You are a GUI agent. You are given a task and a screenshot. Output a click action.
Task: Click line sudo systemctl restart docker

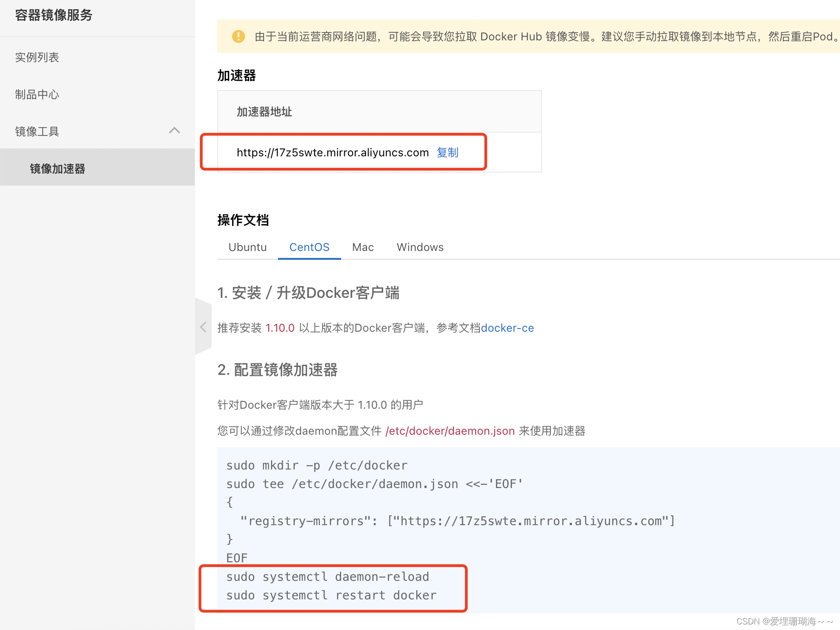[331, 595]
